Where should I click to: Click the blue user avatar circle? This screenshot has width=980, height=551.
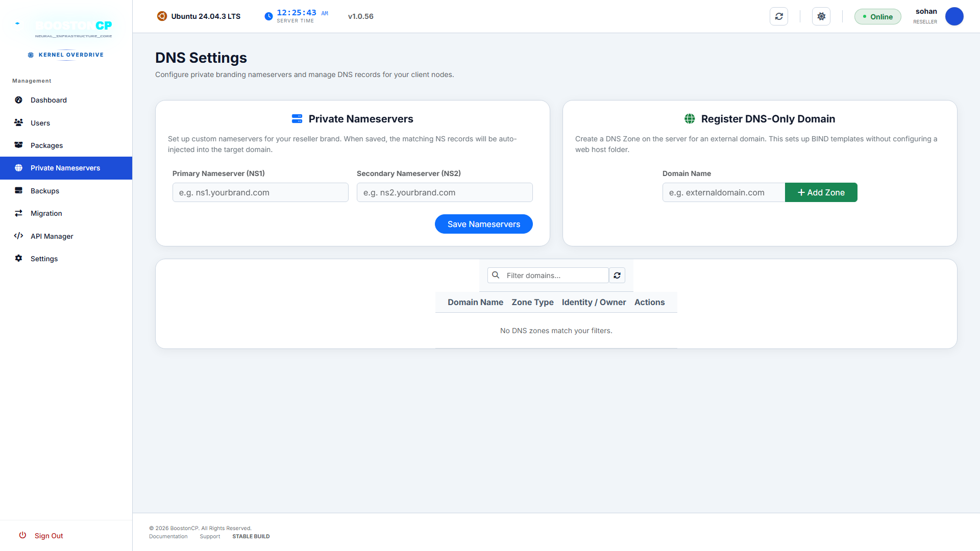pyautogui.click(x=954, y=16)
